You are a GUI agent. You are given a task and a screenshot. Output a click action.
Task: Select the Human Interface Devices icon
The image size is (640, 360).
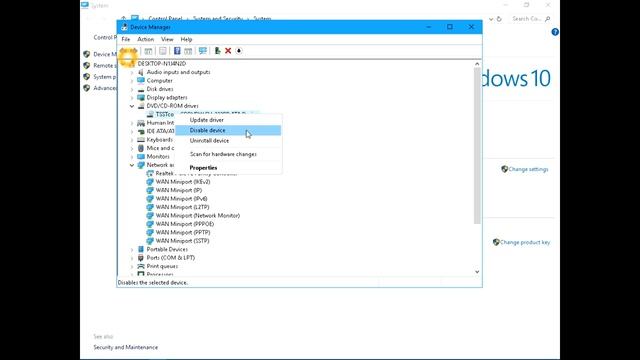coord(141,123)
